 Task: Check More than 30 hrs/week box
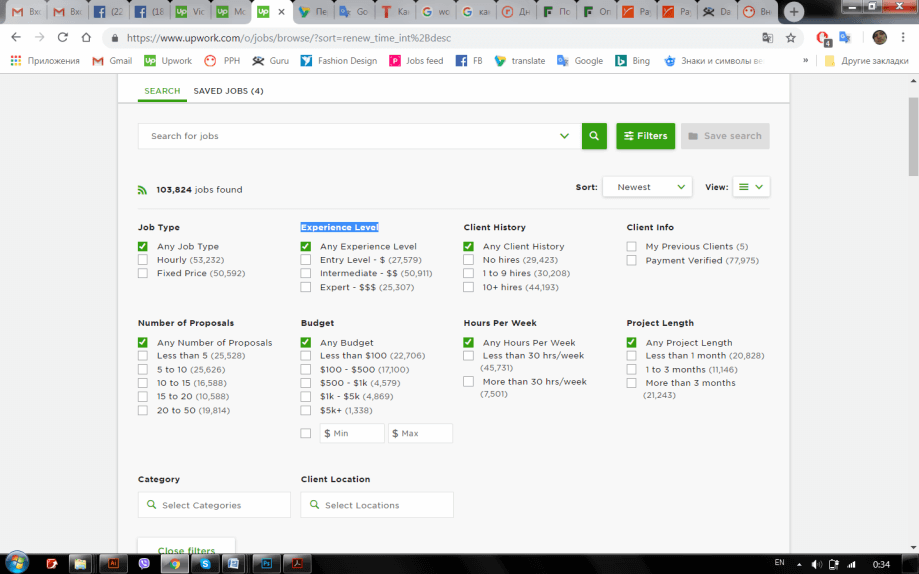(468, 382)
